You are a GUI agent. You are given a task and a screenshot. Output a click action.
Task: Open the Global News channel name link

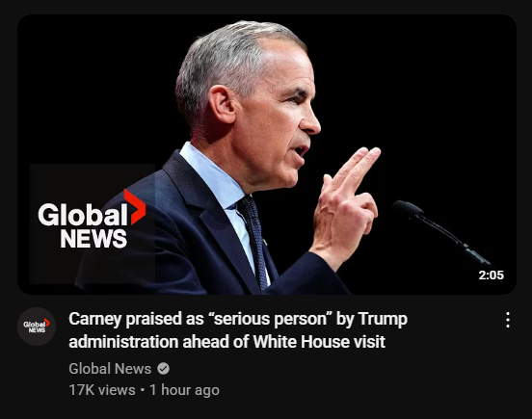[110, 369]
